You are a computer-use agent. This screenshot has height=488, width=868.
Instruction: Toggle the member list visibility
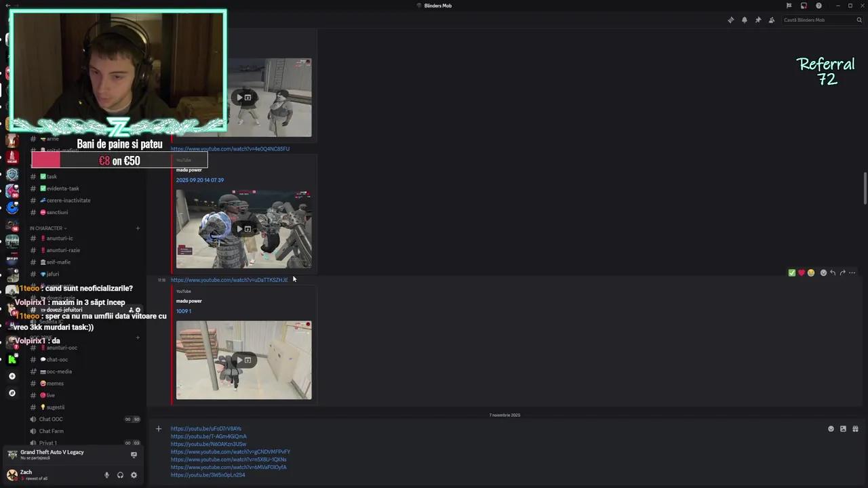[771, 20]
